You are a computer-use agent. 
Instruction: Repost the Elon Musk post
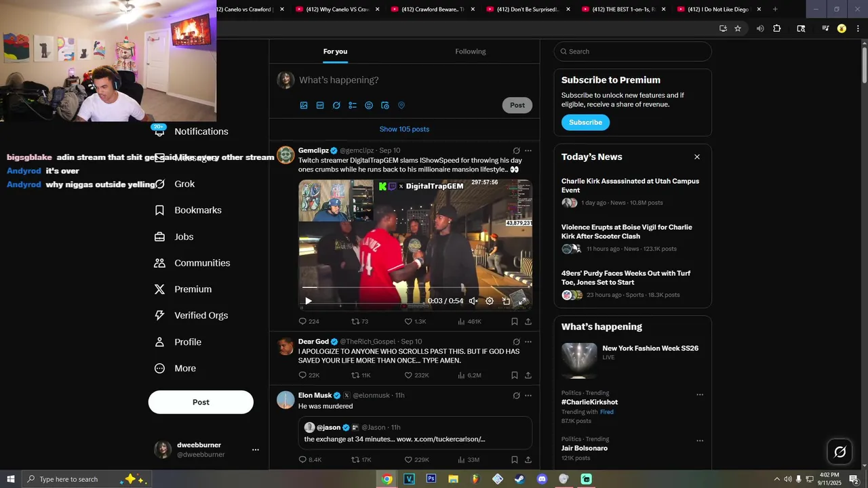(x=361, y=460)
